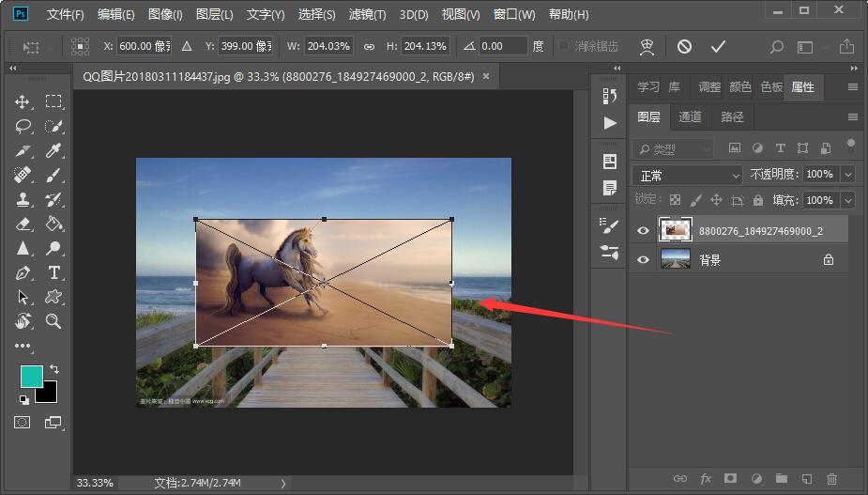Toggle Quick Mask mode
The height and width of the screenshot is (495, 868).
point(23,423)
